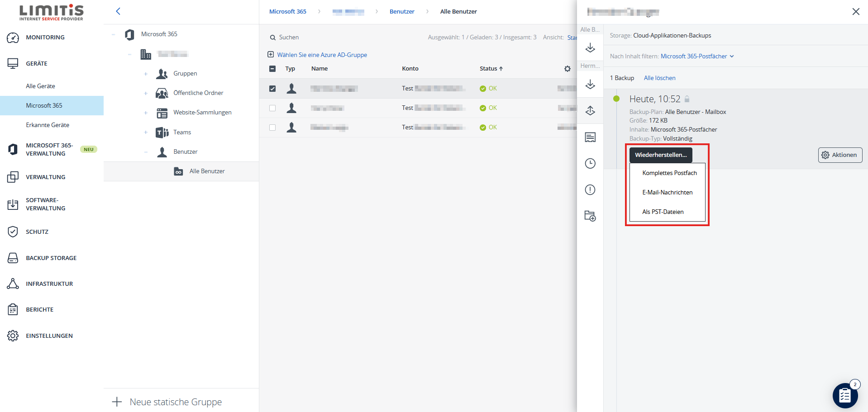
Task: Sort by the Name column header
Action: pyautogui.click(x=320, y=69)
